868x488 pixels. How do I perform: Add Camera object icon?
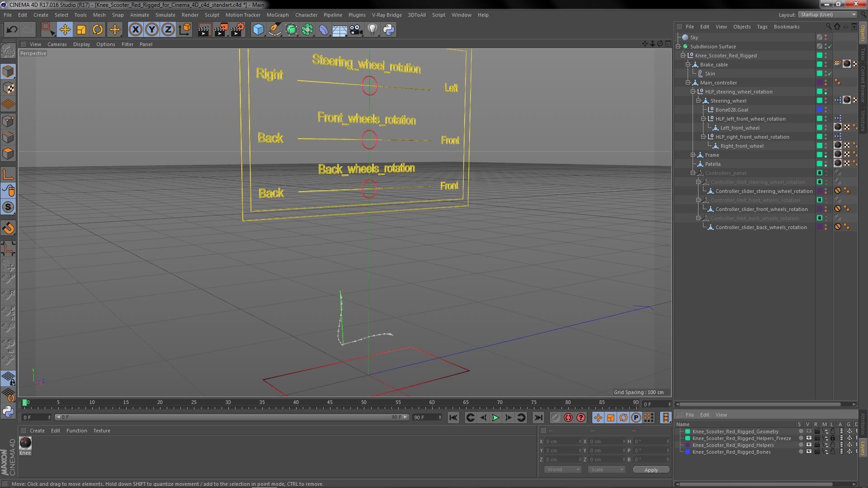click(x=356, y=30)
